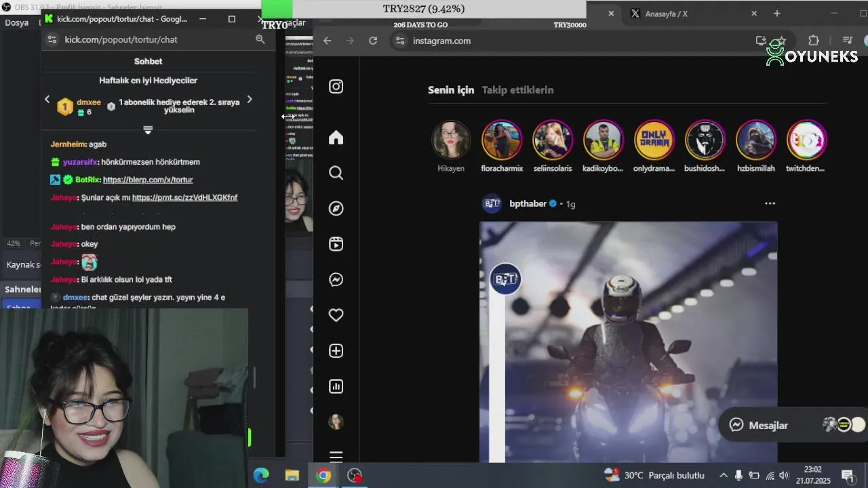Open Chrome extensions puzzle icon
The height and width of the screenshot is (488, 868).
tap(814, 41)
